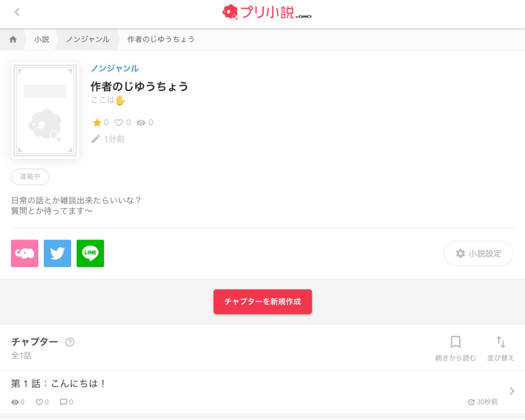Click the 続きから読む bookmark icon
The width and height of the screenshot is (525, 420).
(x=456, y=342)
